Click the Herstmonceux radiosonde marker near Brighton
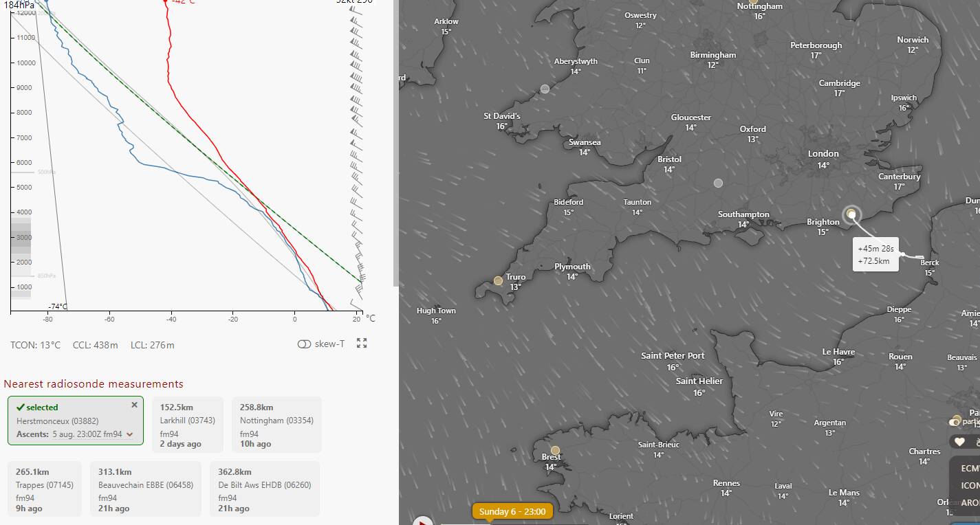 (x=851, y=214)
